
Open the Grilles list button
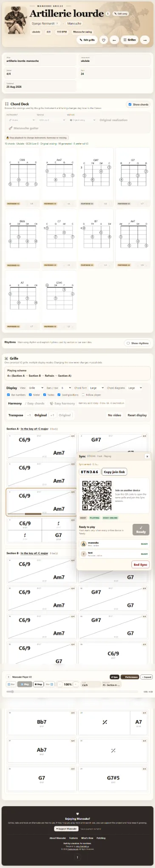tap(130, 40)
